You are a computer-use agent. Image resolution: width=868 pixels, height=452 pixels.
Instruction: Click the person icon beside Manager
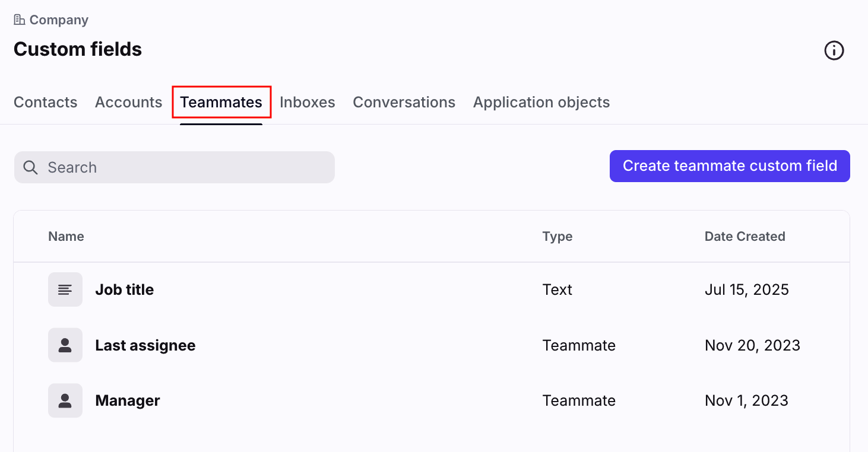pos(65,400)
